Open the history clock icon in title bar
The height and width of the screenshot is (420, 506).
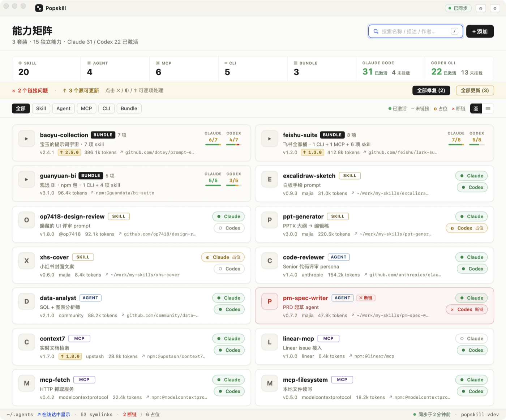pyautogui.click(x=481, y=8)
